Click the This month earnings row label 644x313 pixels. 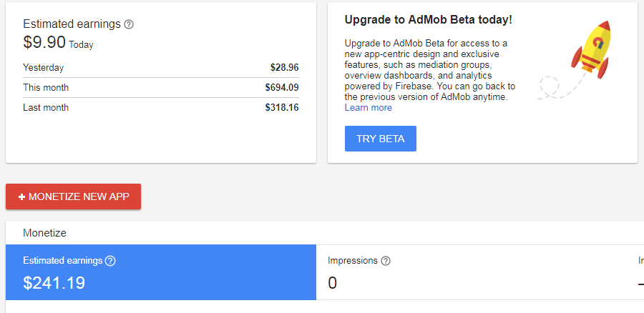click(46, 88)
